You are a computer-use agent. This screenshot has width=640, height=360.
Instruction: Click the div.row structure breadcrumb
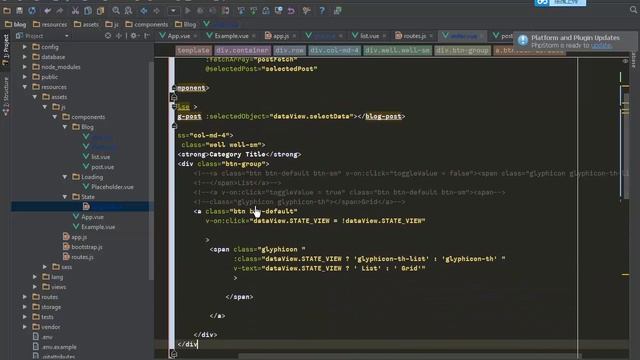click(x=289, y=50)
